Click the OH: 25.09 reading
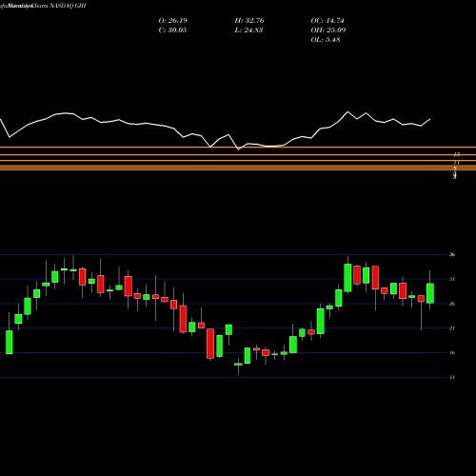The image size is (476, 476). point(328,30)
